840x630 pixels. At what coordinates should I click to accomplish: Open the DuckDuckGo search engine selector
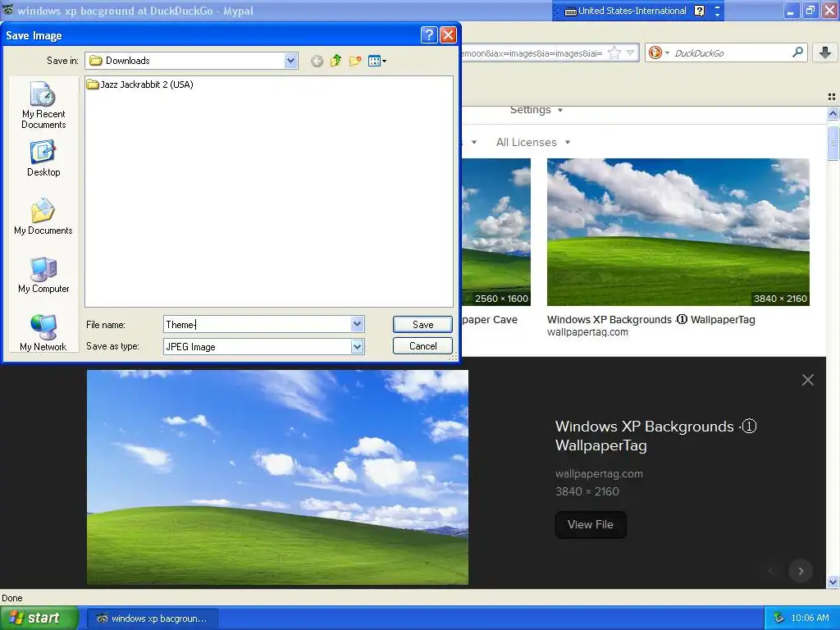pos(659,52)
